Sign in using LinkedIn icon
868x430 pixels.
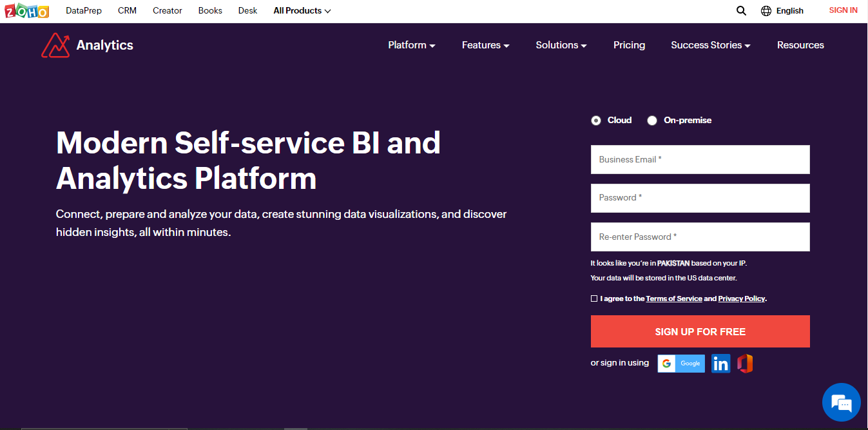tap(720, 364)
